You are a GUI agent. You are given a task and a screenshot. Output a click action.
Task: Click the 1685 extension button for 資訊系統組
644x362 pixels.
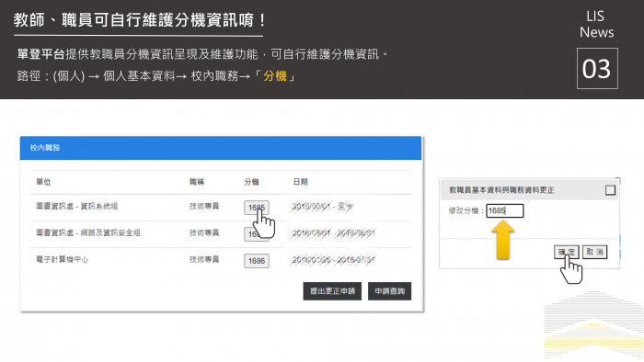point(257,208)
